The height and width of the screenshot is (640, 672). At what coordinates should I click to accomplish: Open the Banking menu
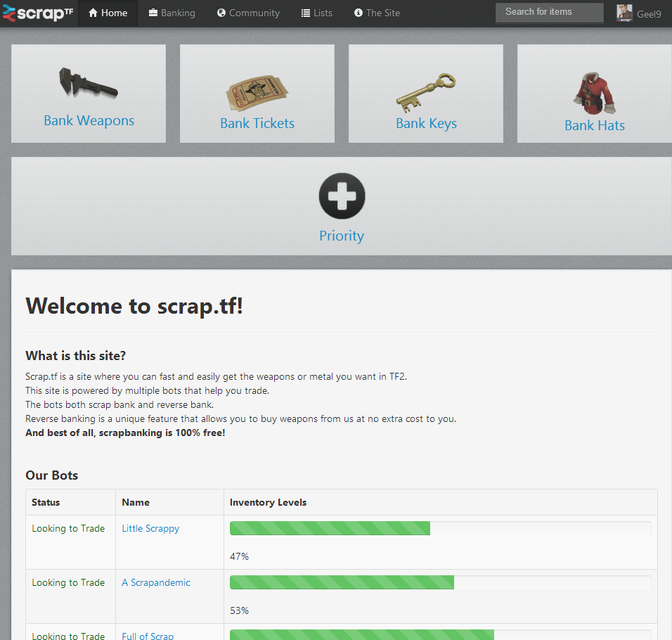172,13
